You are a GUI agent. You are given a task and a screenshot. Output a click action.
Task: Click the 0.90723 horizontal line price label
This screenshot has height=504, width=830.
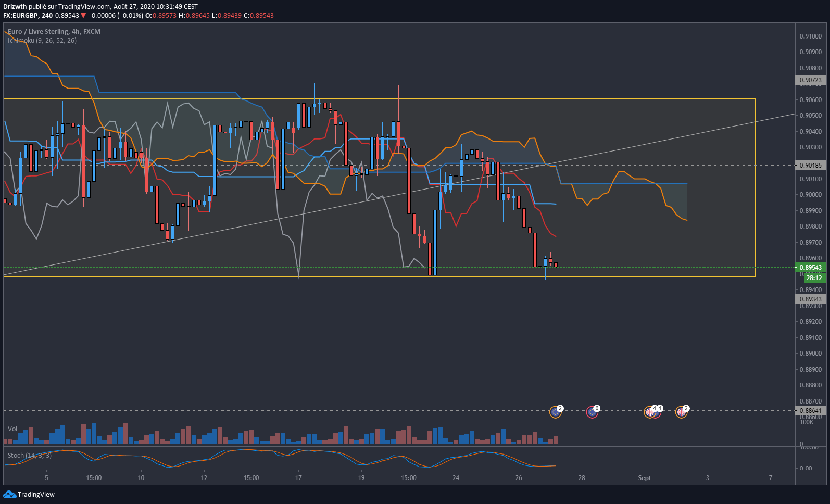coord(810,80)
